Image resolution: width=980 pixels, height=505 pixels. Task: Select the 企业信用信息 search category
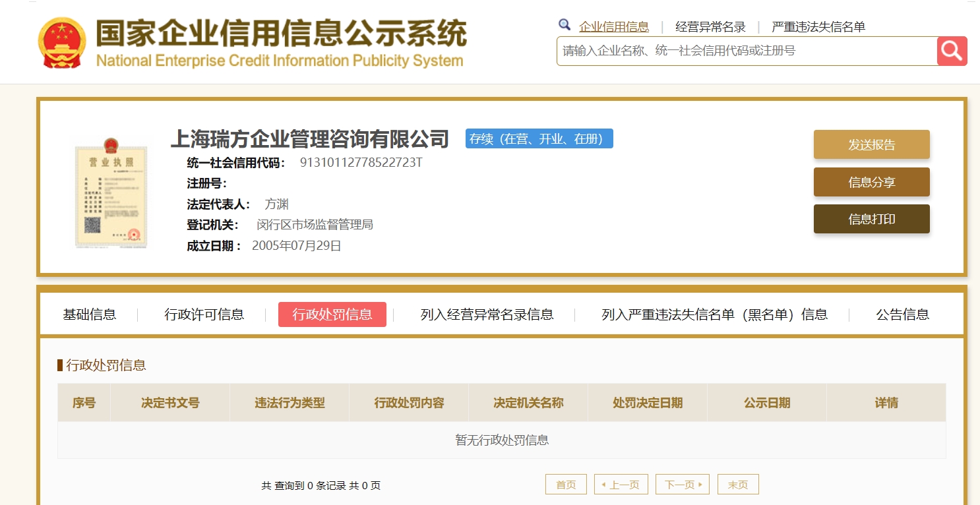click(614, 27)
